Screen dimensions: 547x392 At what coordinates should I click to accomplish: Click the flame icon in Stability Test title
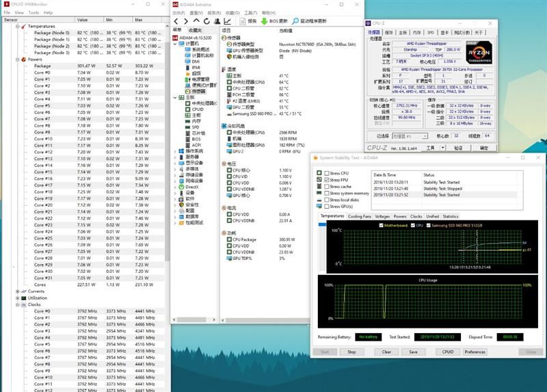[x=315, y=158]
